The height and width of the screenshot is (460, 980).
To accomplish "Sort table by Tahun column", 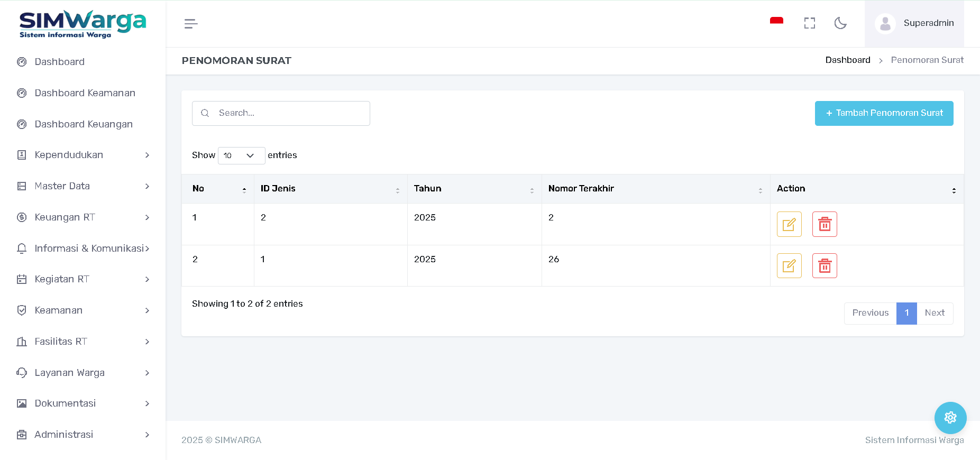I will (474, 189).
